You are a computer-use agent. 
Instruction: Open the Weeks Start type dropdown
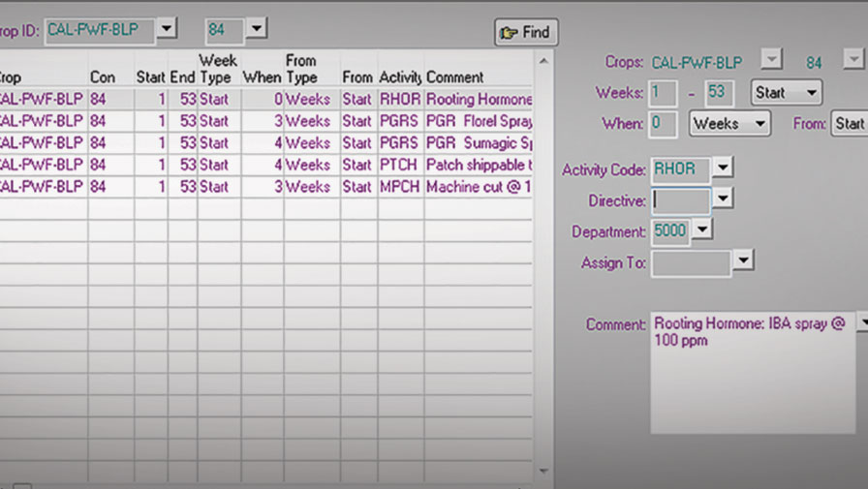point(786,92)
